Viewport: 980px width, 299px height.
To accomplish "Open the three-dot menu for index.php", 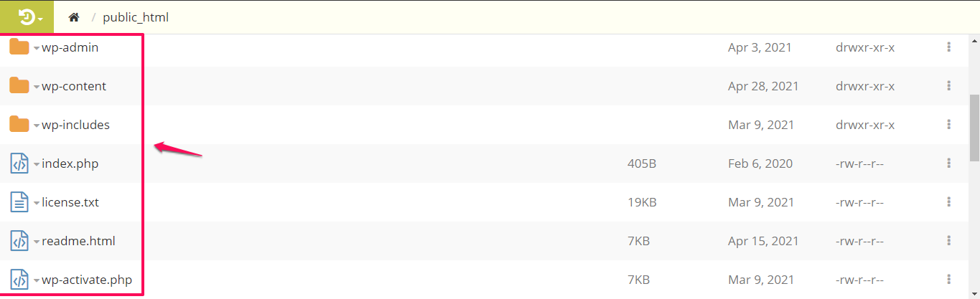I will point(948,163).
